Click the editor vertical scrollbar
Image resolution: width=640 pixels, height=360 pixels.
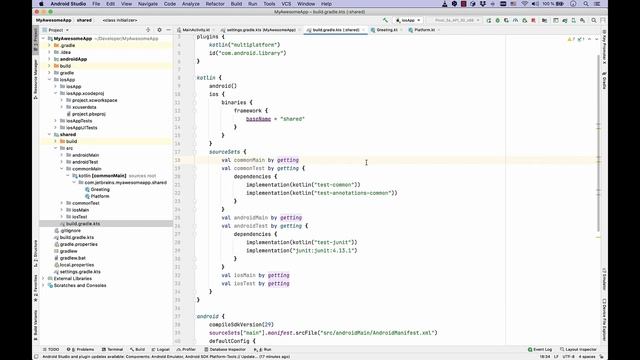pos(598,143)
